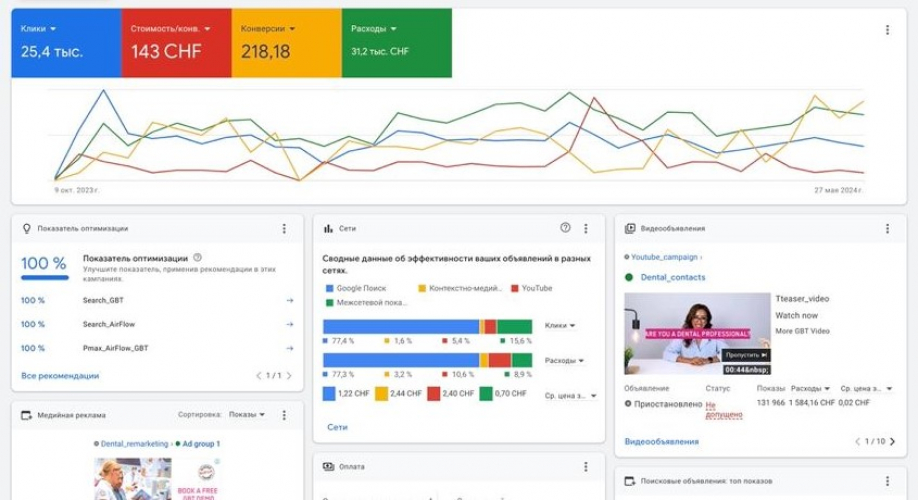Open the Youtube_campaign link

pyautogui.click(x=664, y=257)
